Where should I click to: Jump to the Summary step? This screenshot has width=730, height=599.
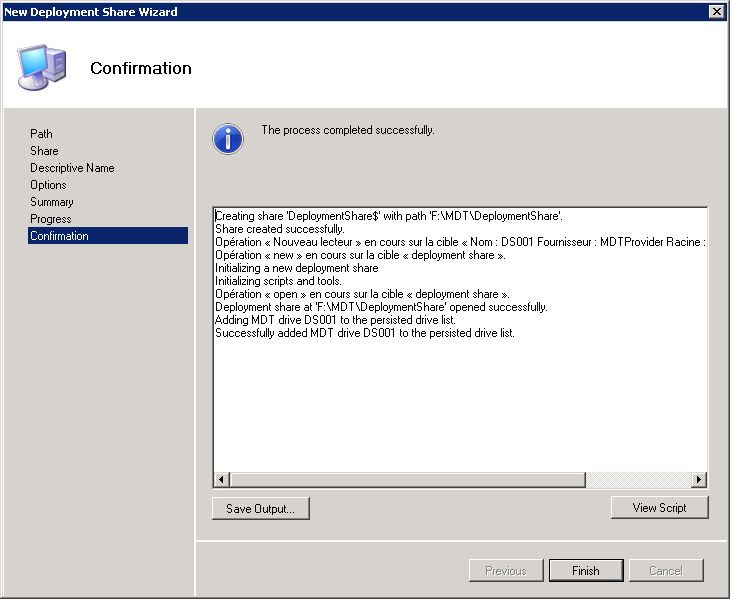[51, 202]
